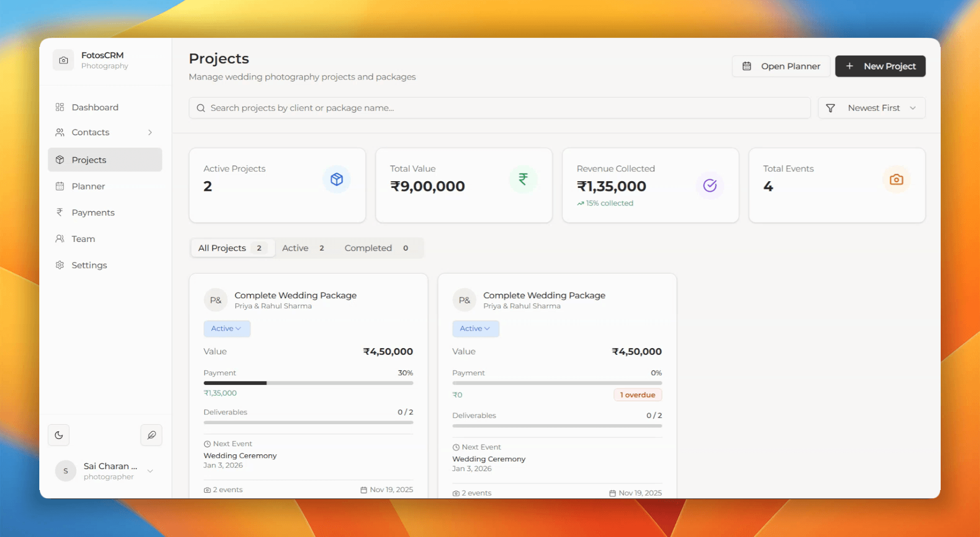980x537 pixels.
Task: Open Payments via the rupee icon
Action: 60,212
